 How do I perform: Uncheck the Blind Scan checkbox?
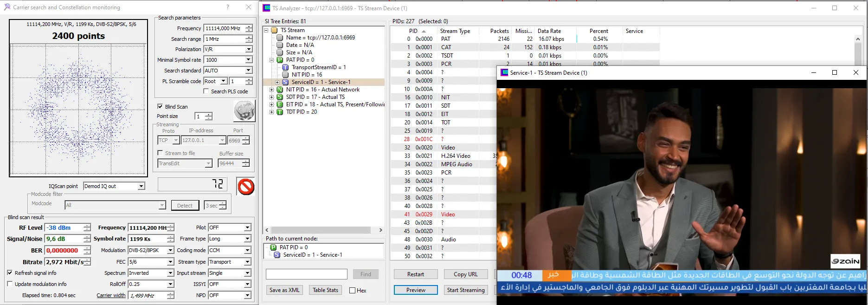click(x=160, y=106)
